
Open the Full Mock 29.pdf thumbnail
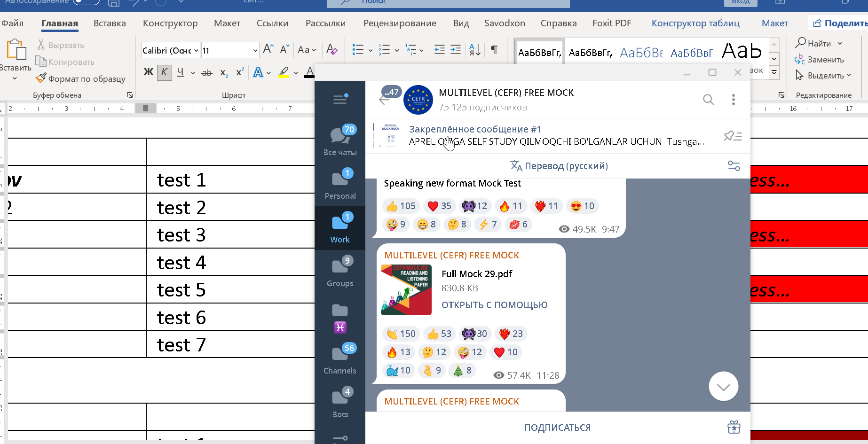click(406, 290)
